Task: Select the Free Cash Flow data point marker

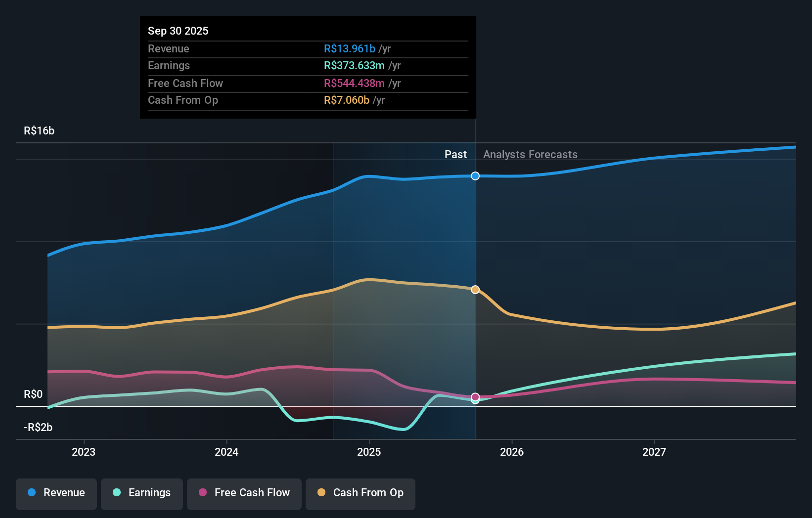Action: (x=475, y=396)
